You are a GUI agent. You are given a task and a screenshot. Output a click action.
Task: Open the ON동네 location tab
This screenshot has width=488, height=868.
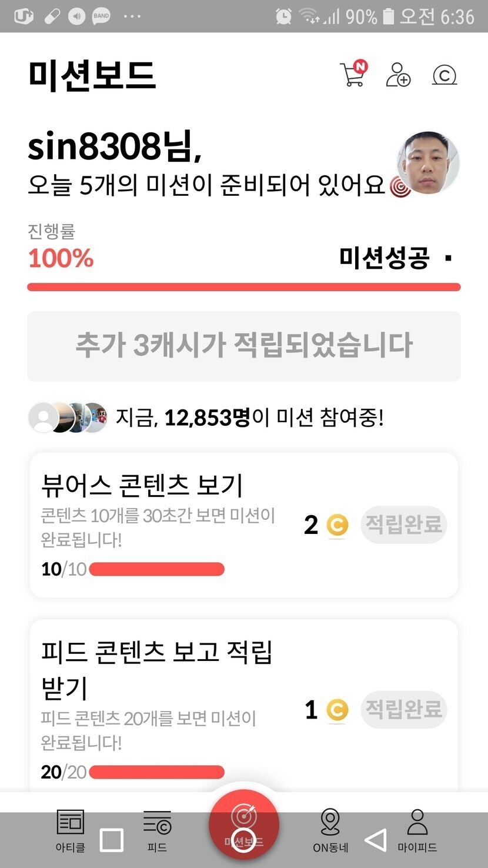coord(330,830)
